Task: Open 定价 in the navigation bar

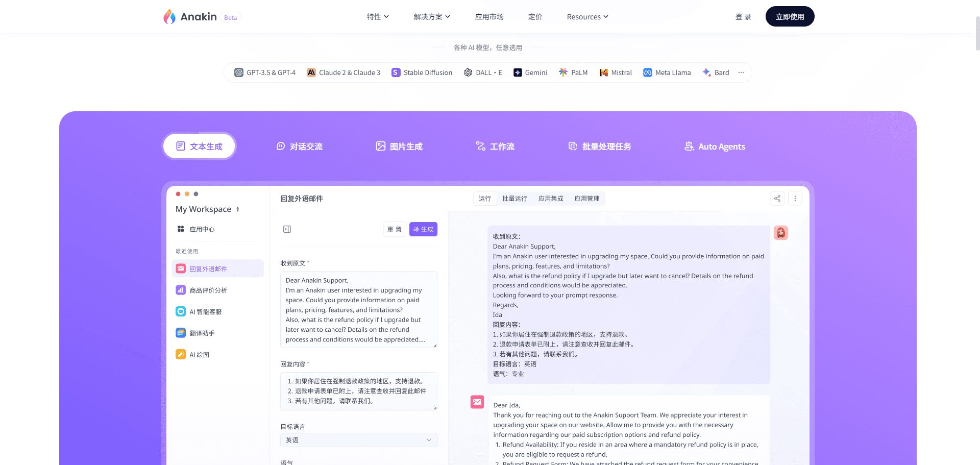Action: click(535, 17)
